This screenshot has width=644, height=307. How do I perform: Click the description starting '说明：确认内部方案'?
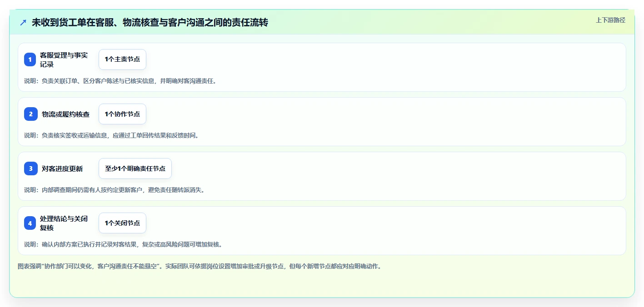point(123,244)
